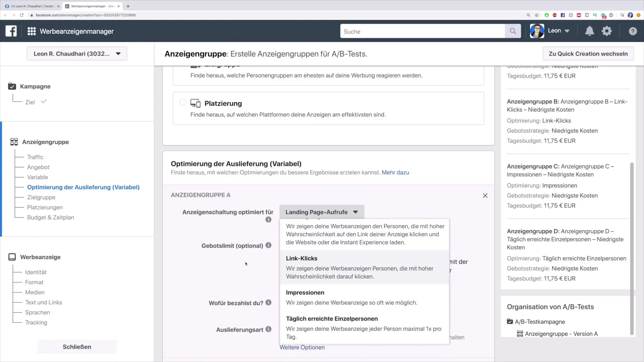Click the grid/apps icon in top navigation
Screen dimensions: 644x362
[x=32, y=32]
